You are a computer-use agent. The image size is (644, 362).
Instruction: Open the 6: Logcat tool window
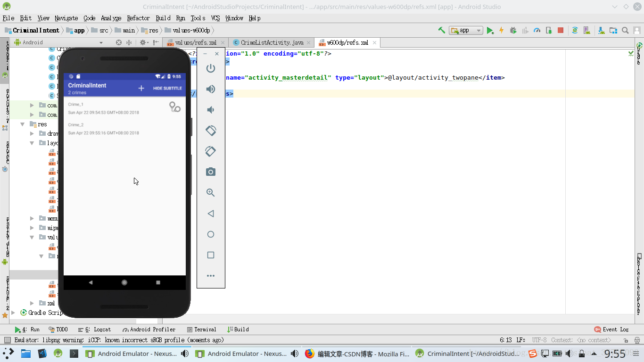click(95, 329)
